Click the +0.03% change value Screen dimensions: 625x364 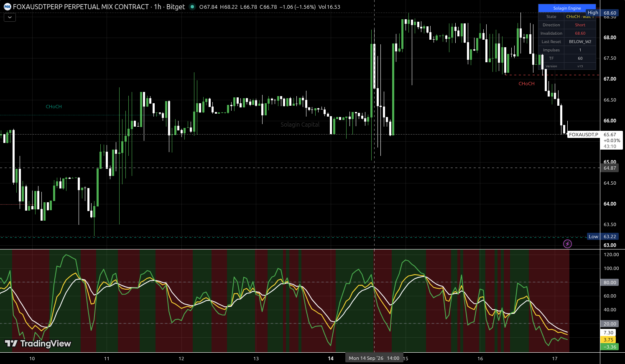pos(612,140)
